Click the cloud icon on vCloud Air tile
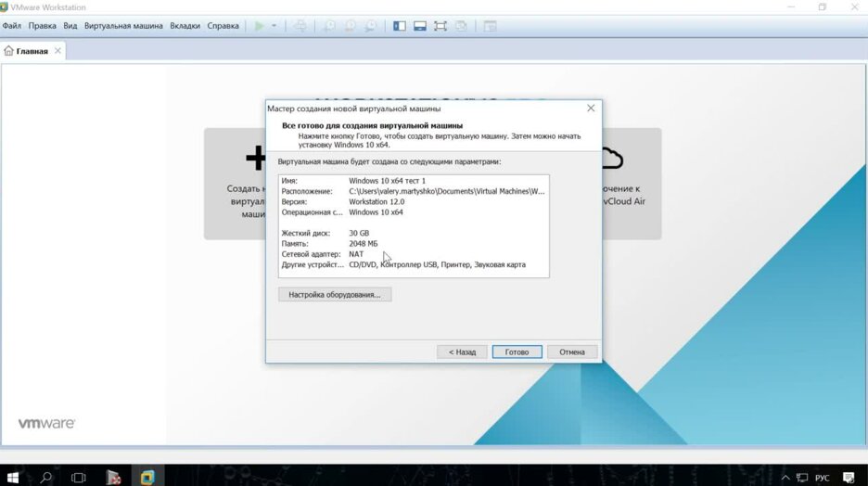This screenshot has width=868, height=486. (612, 159)
